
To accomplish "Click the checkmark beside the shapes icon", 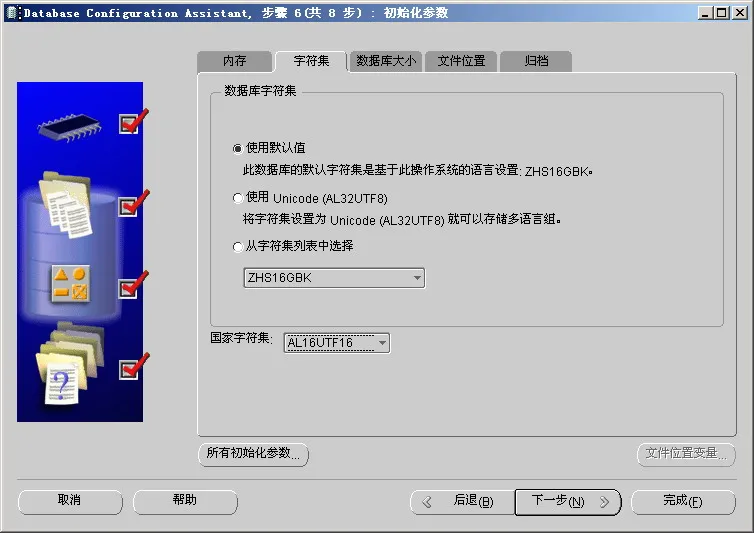I will 133,285.
